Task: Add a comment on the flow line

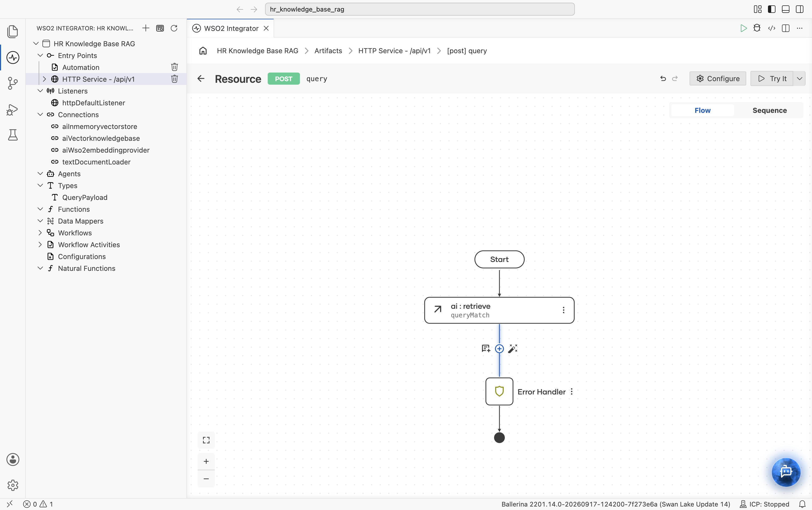Action: pos(486,349)
